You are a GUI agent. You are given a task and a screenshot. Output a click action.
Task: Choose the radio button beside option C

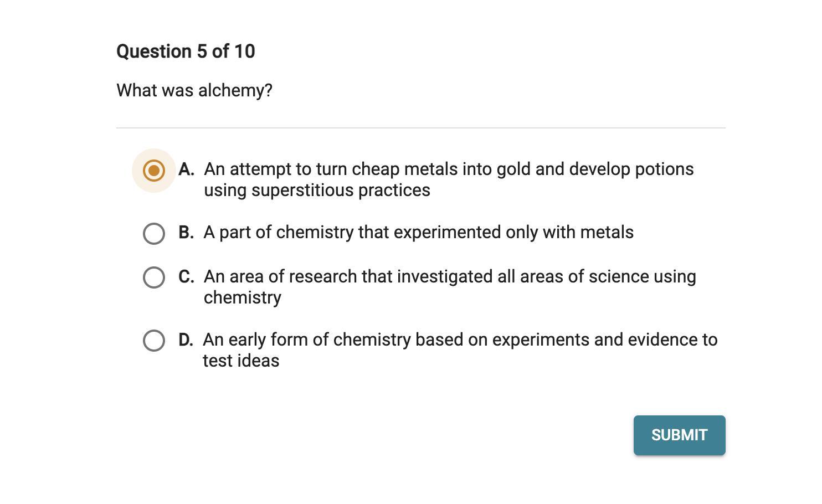coord(154,277)
